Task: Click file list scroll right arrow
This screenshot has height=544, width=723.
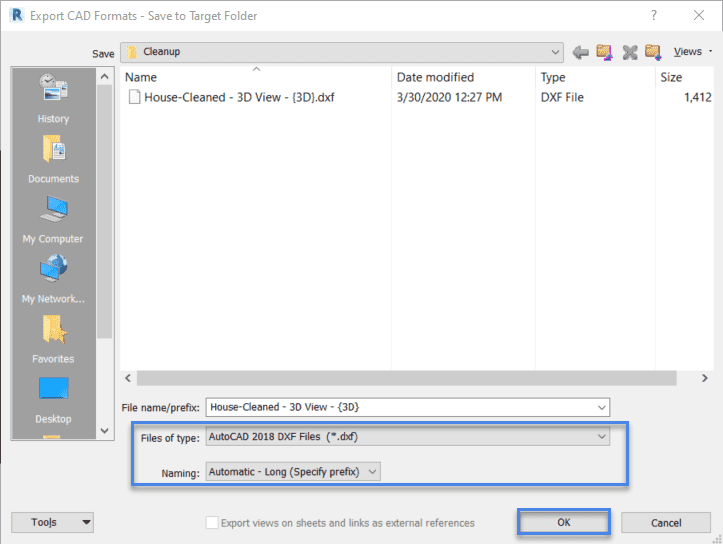Action: [x=705, y=378]
